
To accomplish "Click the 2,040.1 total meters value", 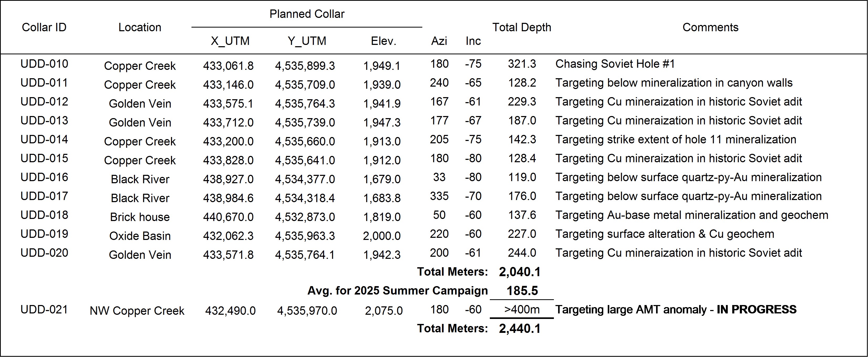I will click(x=519, y=272).
